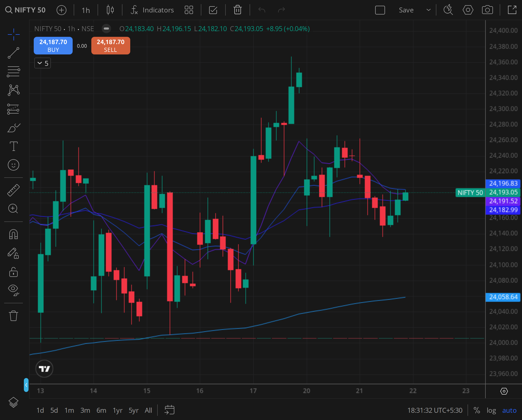522x420 pixels.
Task: Open the checkbox toolbar icon
Action: [x=213, y=10]
